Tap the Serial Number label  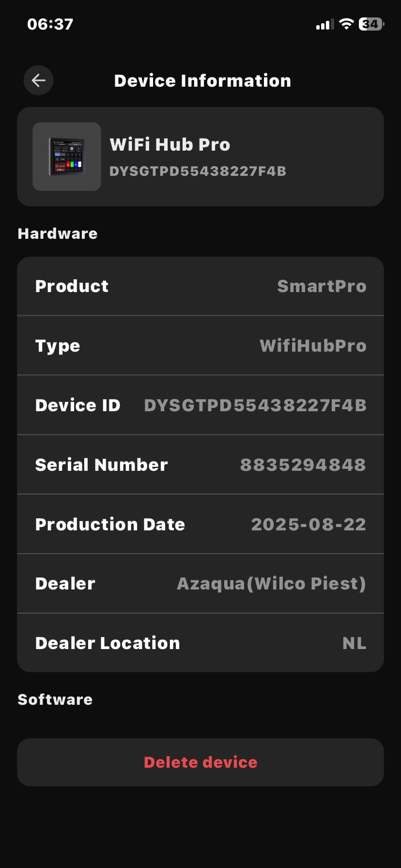pos(102,465)
